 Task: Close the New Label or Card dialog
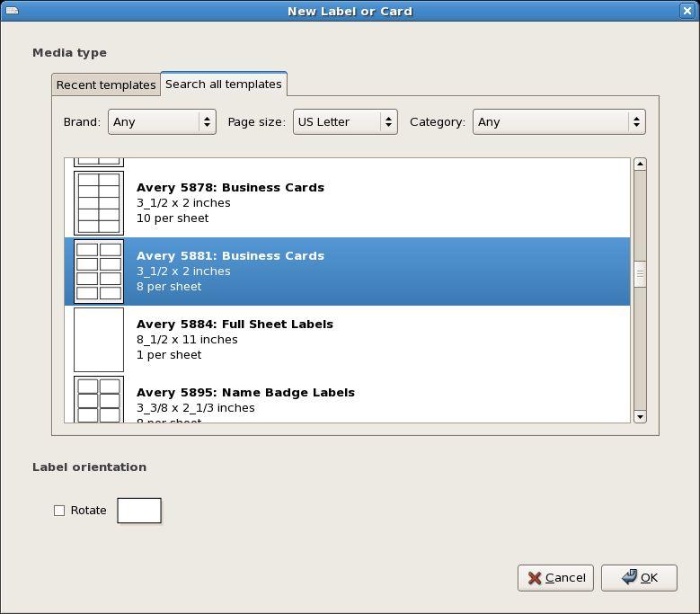pos(687,11)
